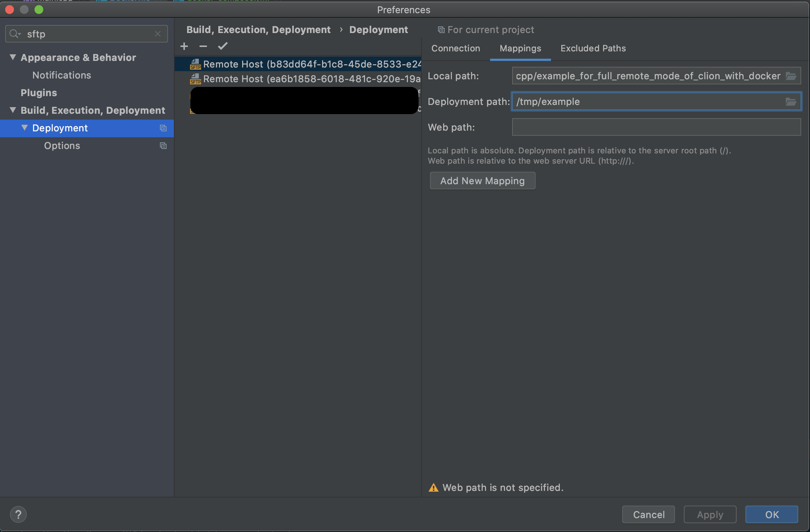This screenshot has width=810, height=532.
Task: Clear the sftp search field text
Action: click(158, 34)
